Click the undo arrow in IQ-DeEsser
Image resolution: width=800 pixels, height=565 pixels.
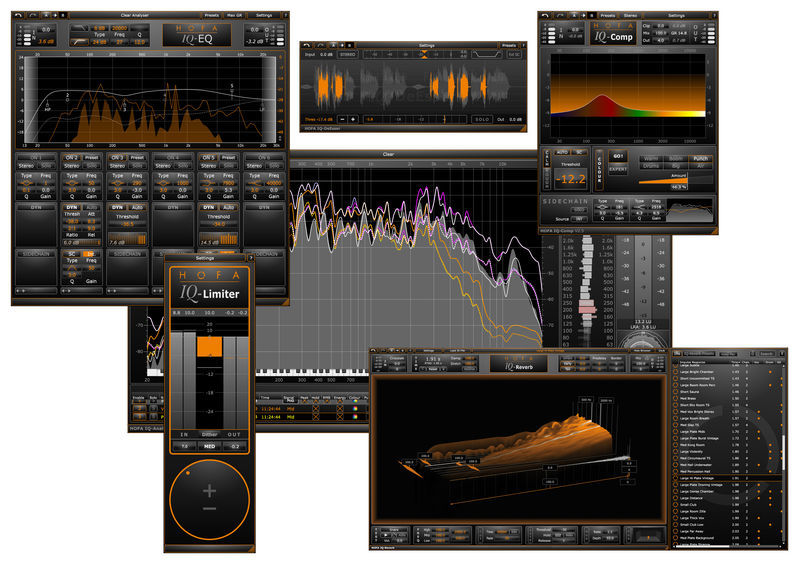[307, 45]
